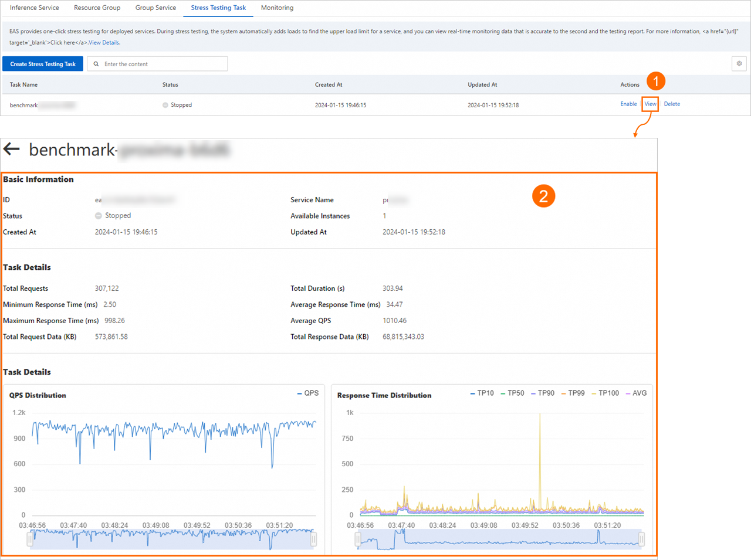This screenshot has height=560, width=751.
Task: Click Total Response Data value 68,815,343.03
Action: [x=403, y=337]
